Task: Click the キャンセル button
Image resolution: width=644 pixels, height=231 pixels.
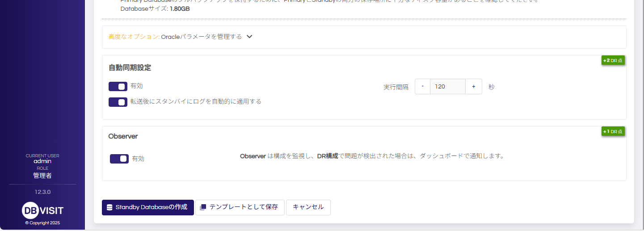Action: click(308, 207)
